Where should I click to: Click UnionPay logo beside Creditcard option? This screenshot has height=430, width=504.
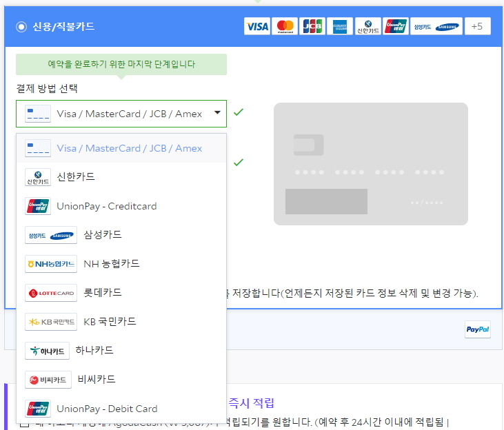click(38, 206)
